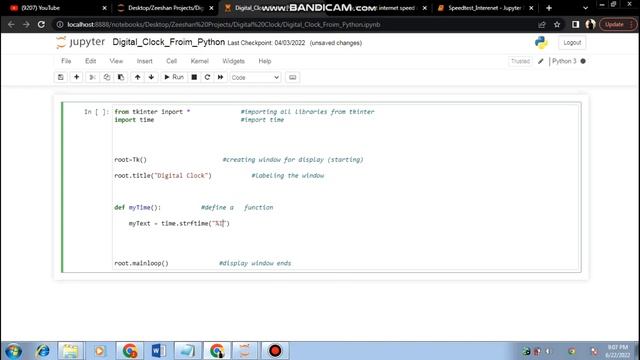Open the Edit menu
Image resolution: width=640 pixels, height=360 pixels.
click(x=91, y=61)
